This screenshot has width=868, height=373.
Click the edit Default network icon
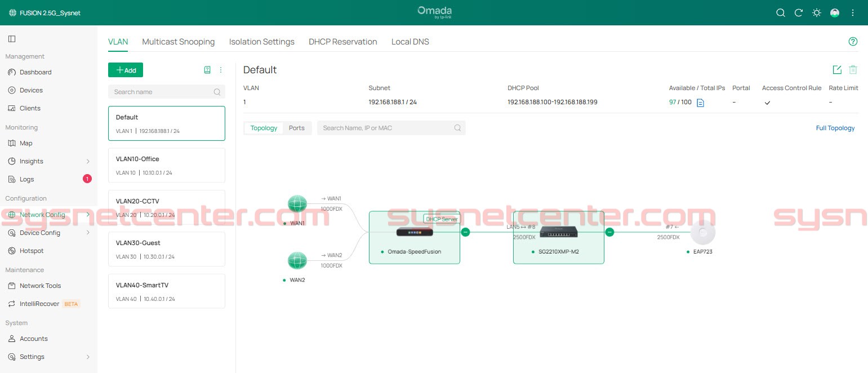(837, 70)
